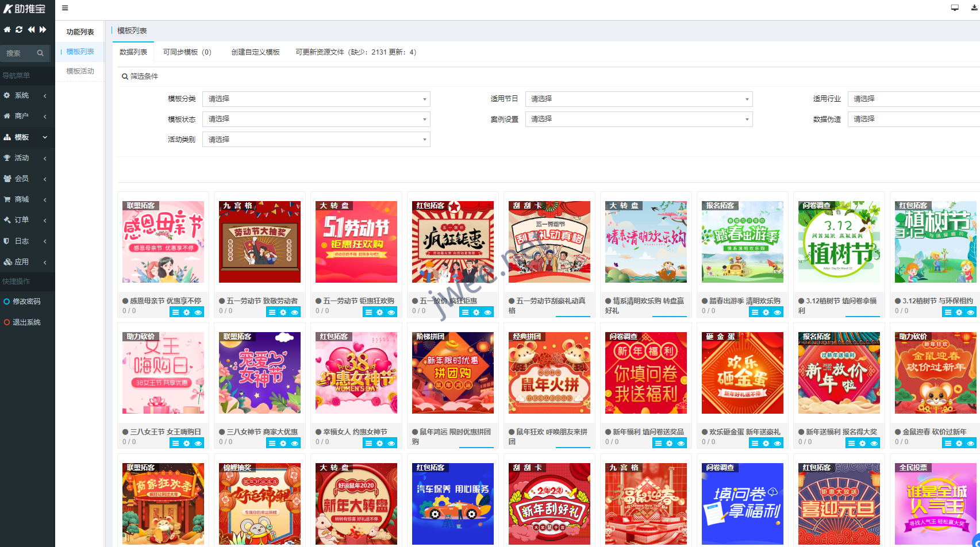Go to home via the house icon
The image size is (980, 547).
7,29
